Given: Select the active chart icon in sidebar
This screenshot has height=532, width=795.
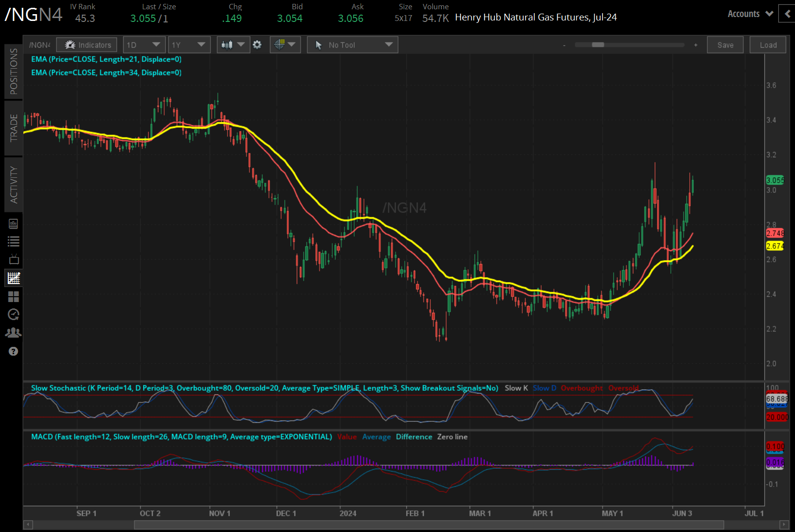Looking at the screenshot, I should 14,278.
